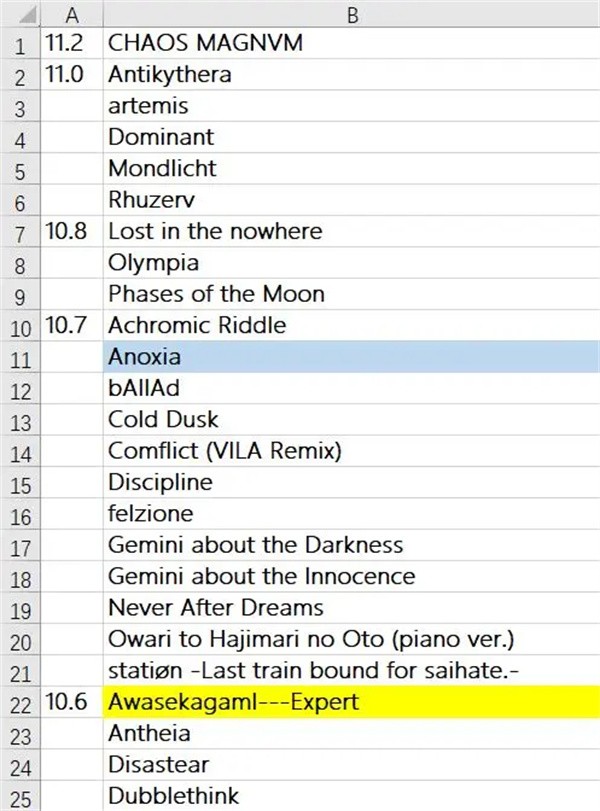This screenshot has height=811, width=600.
Task: Click the 10.8 value cell
Action: click(72, 231)
